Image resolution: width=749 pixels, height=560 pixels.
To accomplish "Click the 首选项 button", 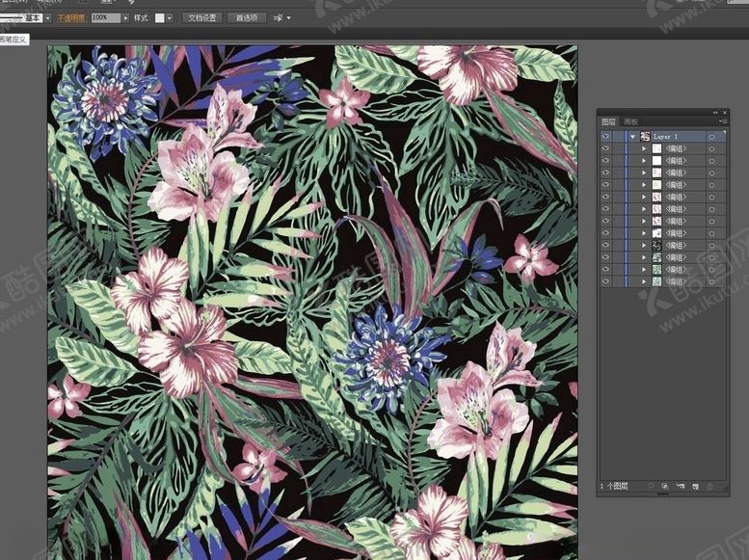I will coord(247,17).
